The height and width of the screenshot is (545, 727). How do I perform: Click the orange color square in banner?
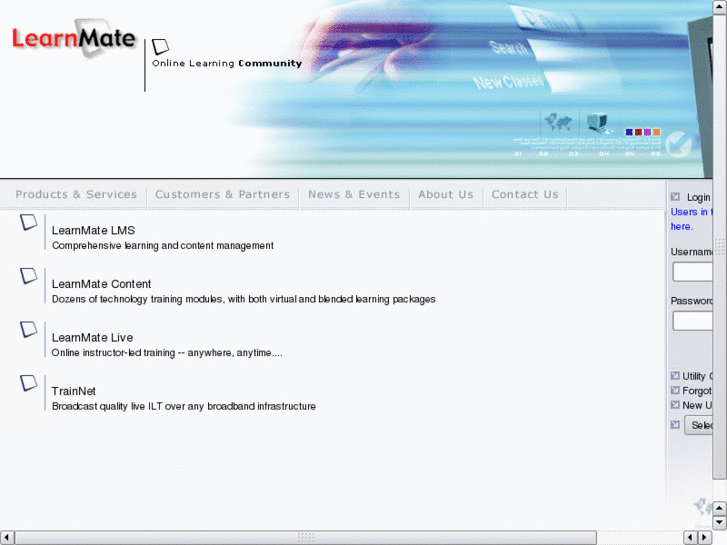click(657, 132)
